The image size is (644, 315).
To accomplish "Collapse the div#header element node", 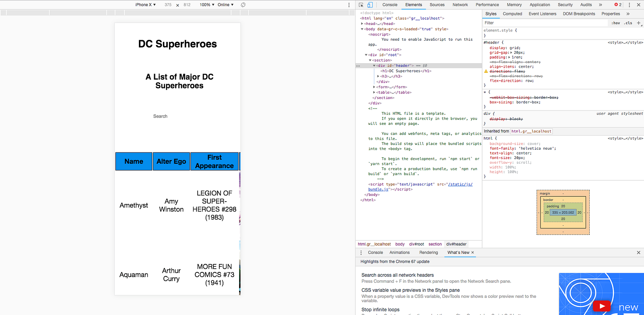I will click(374, 66).
